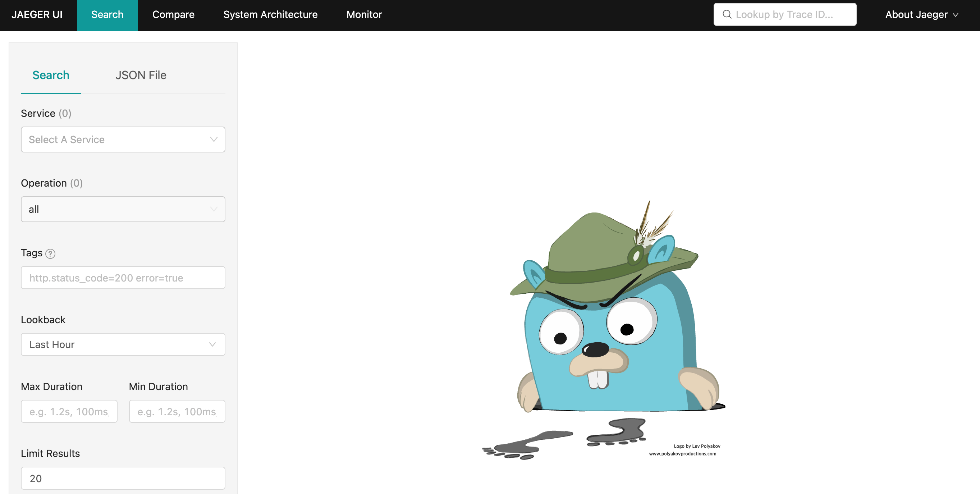
Task: Click the About Jaeger chevron icon
Action: coord(956,15)
